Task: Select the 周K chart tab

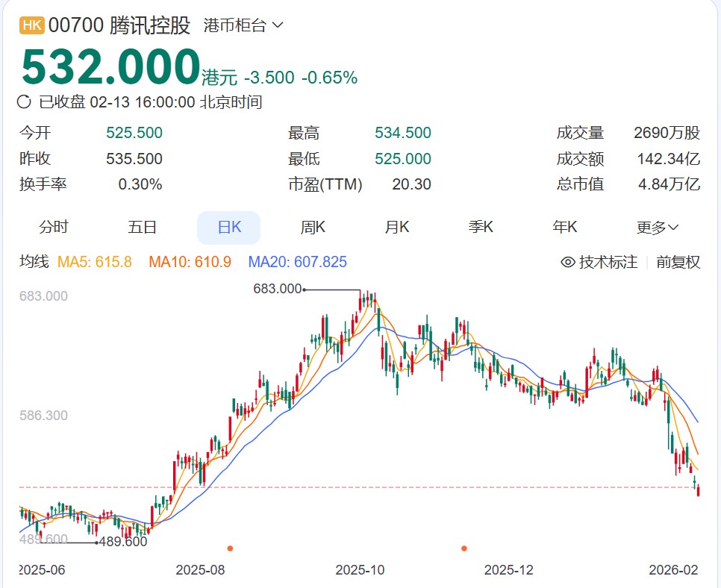Action: pyautogui.click(x=313, y=227)
